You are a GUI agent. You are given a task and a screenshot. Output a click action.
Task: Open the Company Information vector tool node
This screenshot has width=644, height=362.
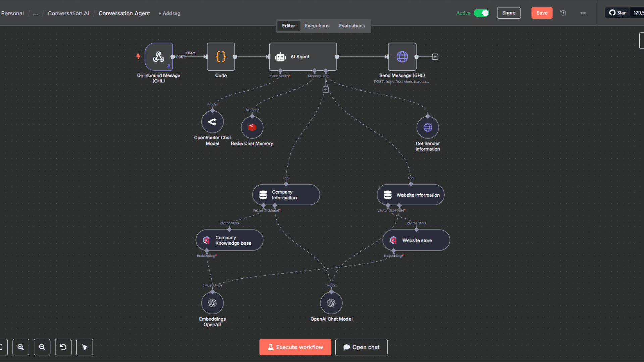coord(286,195)
